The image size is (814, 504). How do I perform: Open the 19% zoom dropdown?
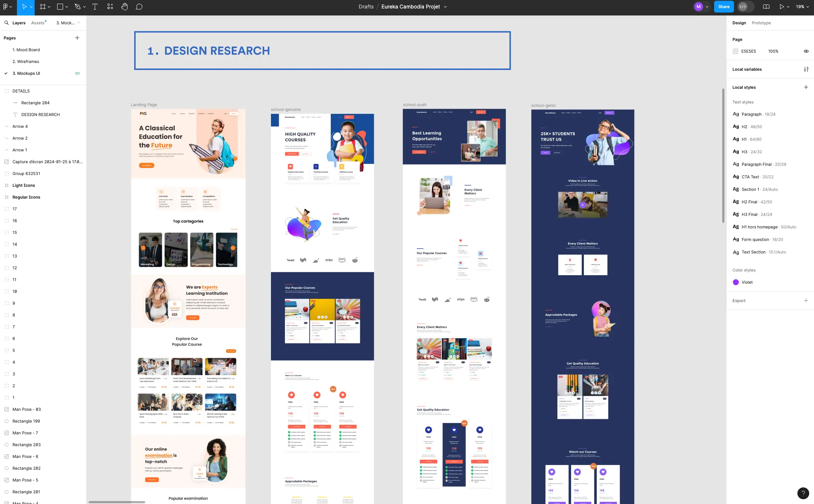coord(802,7)
